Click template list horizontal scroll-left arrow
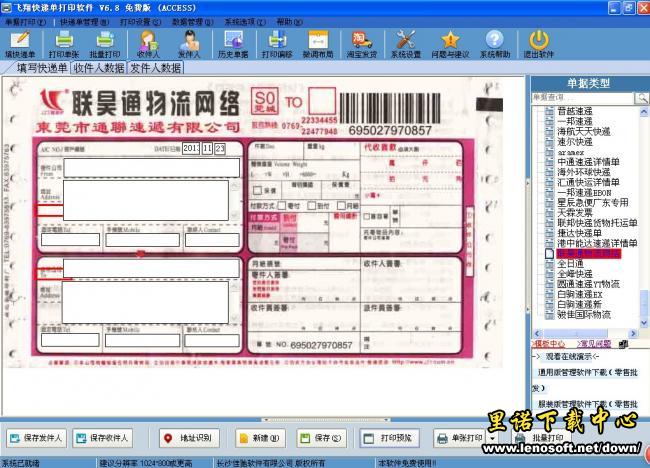The width and height of the screenshot is (650, 468). pyautogui.click(x=537, y=333)
